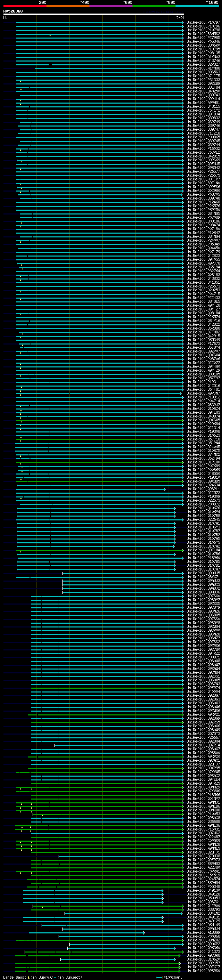This screenshot has width=222, height=980.
Task: Open hit UniRef100_P10798
Action: pos(203,30)
